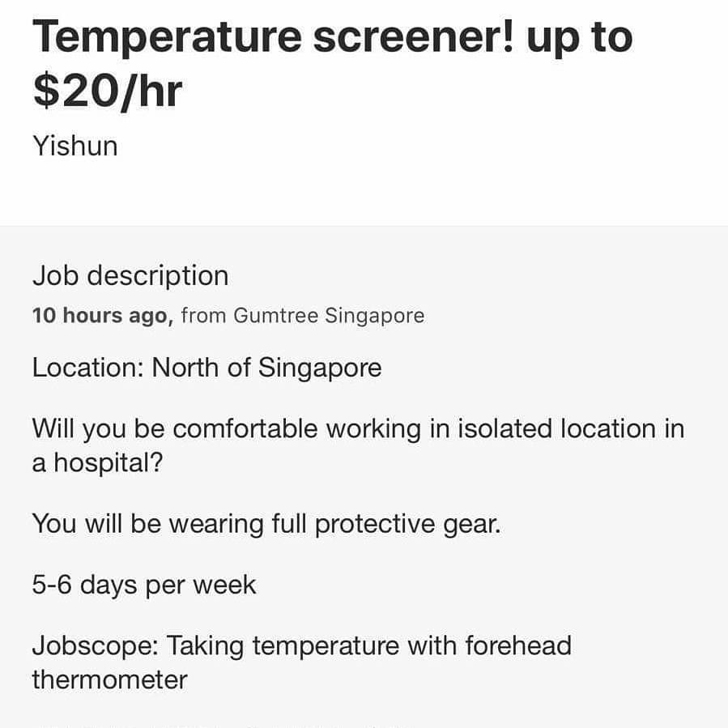Click the words "protective gear."

tap(408, 525)
